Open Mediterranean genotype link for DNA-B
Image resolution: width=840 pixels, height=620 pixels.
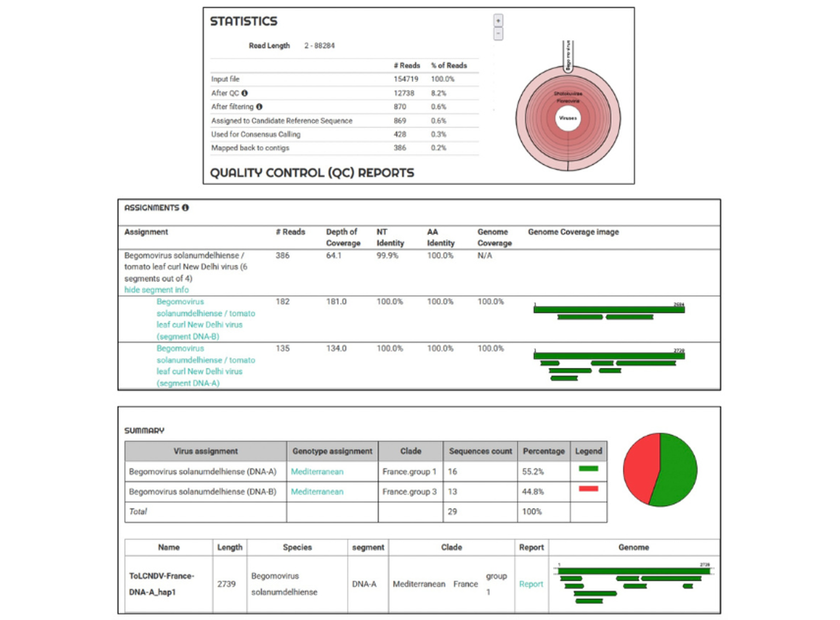point(317,491)
